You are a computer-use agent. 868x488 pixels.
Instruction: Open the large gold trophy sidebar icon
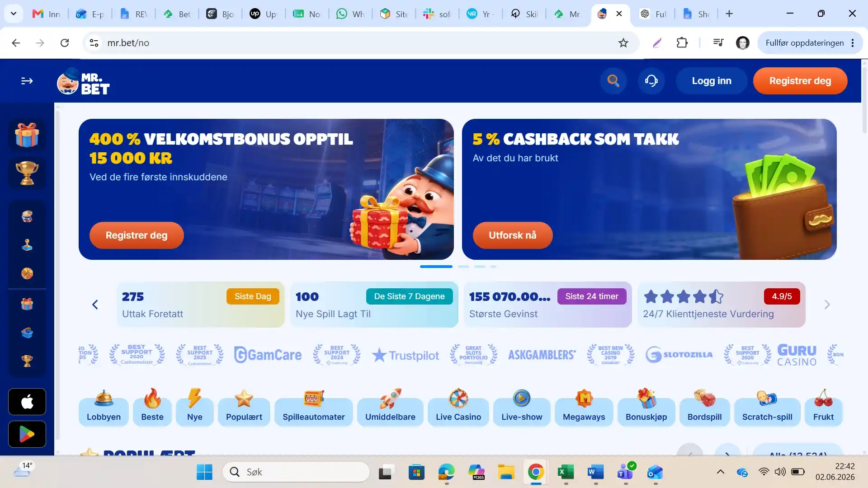pos(27,173)
